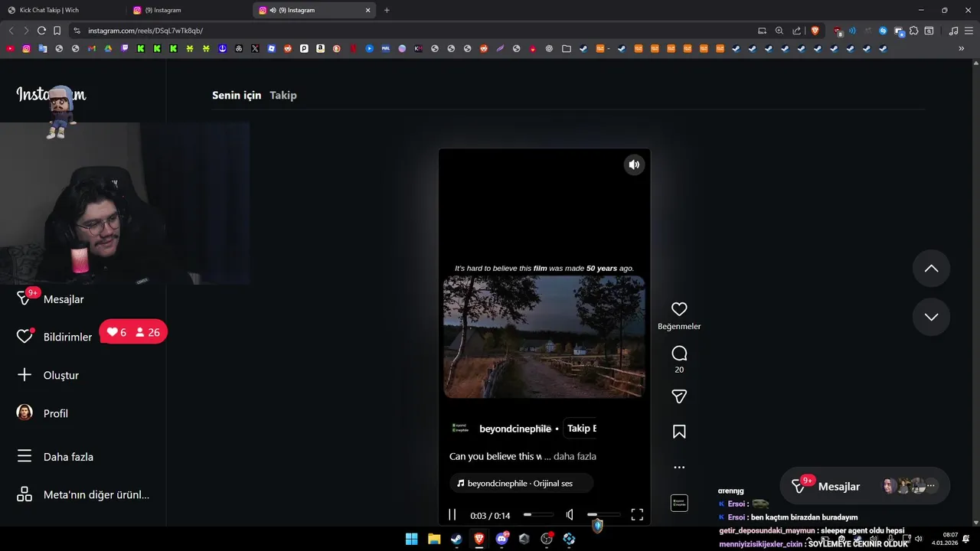Expand the hidden bookmarks overflow chevron
The width and height of the screenshot is (980, 551).
[x=962, y=48]
